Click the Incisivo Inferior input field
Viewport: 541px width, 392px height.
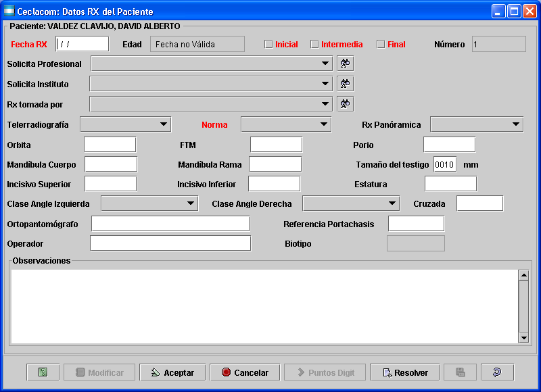pyautogui.click(x=275, y=184)
